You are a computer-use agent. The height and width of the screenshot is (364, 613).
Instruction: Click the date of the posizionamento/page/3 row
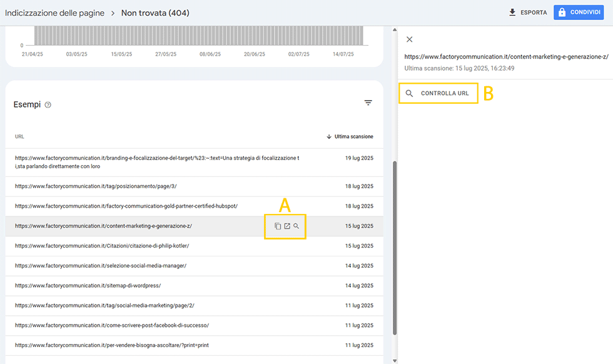click(359, 186)
